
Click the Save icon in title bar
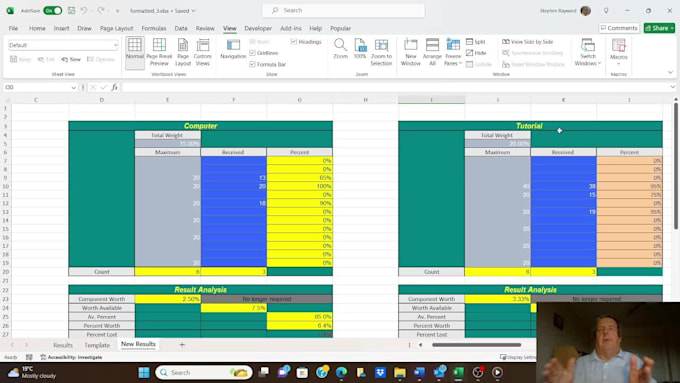(71, 10)
